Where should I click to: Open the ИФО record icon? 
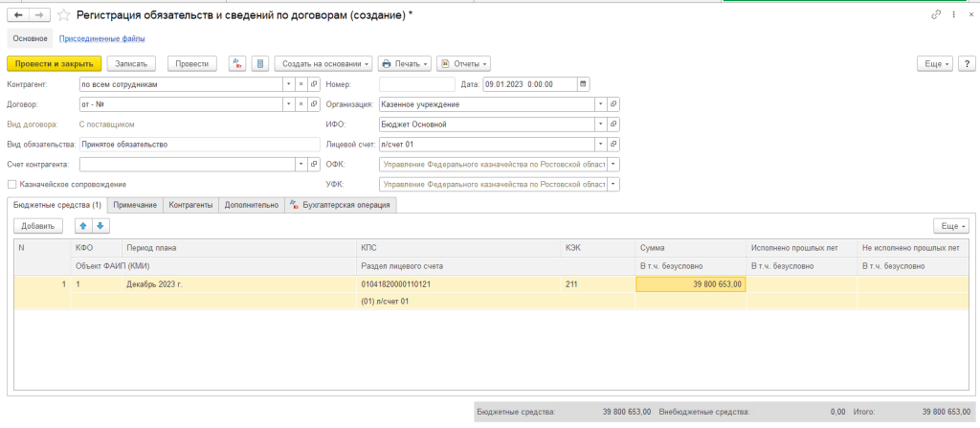point(613,124)
